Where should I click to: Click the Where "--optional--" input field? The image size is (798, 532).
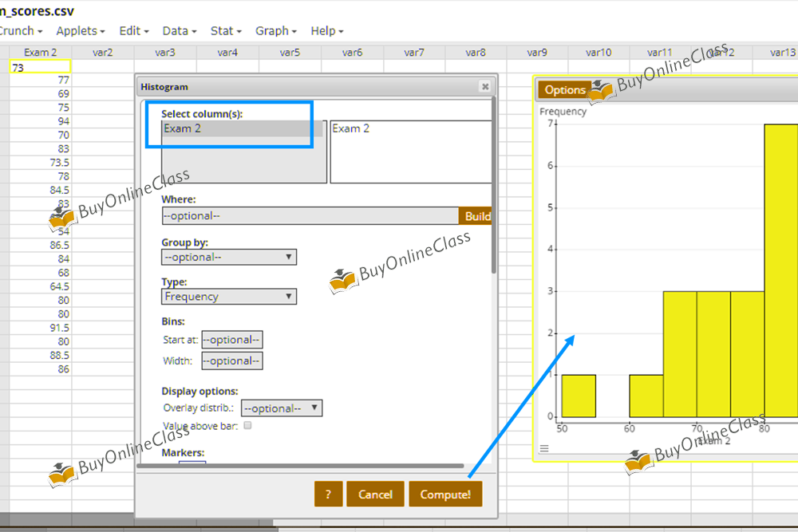310,215
